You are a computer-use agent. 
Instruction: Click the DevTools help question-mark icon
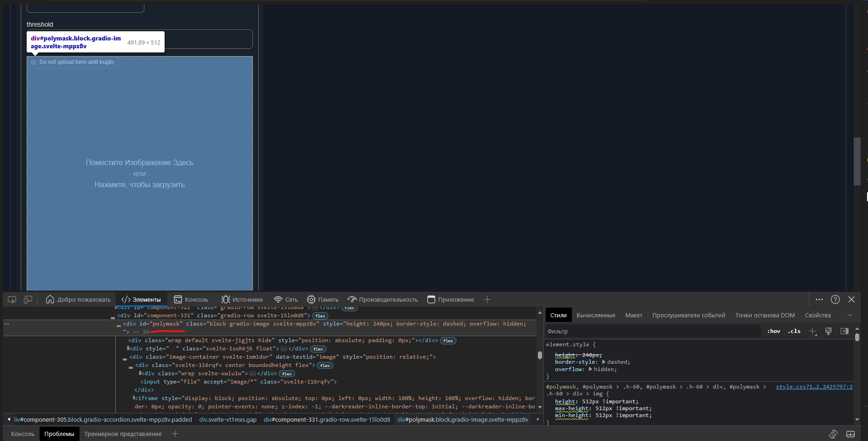tap(835, 299)
